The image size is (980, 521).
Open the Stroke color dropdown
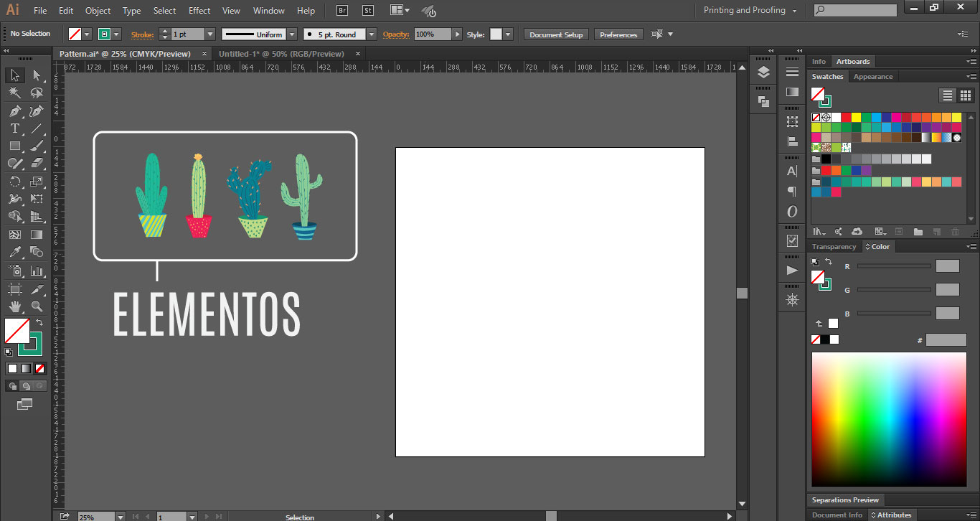pos(116,34)
